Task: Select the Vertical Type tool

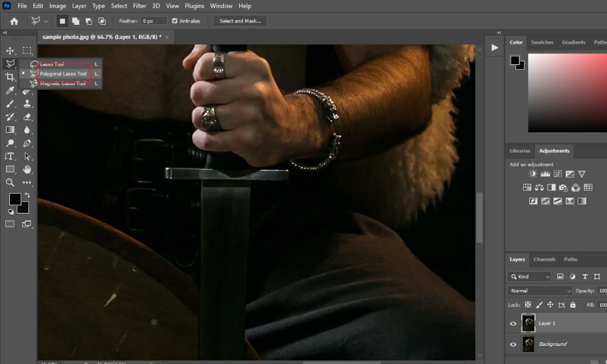Action: click(10, 157)
